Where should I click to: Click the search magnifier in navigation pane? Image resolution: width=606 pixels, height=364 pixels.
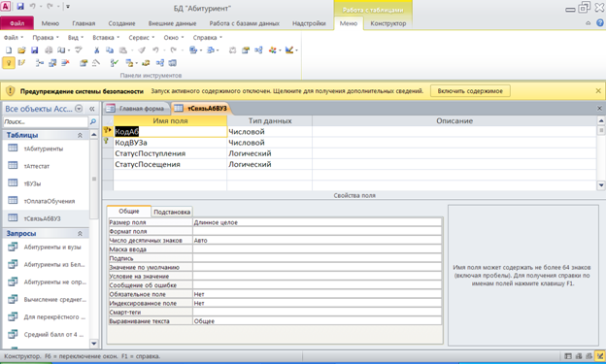coord(93,121)
